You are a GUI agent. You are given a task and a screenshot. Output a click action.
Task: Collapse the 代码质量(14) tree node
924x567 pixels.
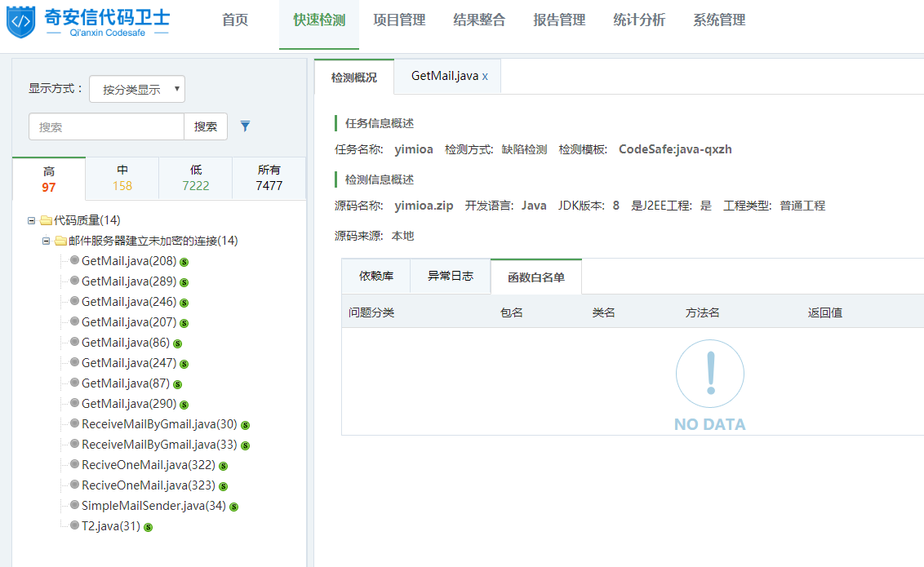(x=31, y=220)
